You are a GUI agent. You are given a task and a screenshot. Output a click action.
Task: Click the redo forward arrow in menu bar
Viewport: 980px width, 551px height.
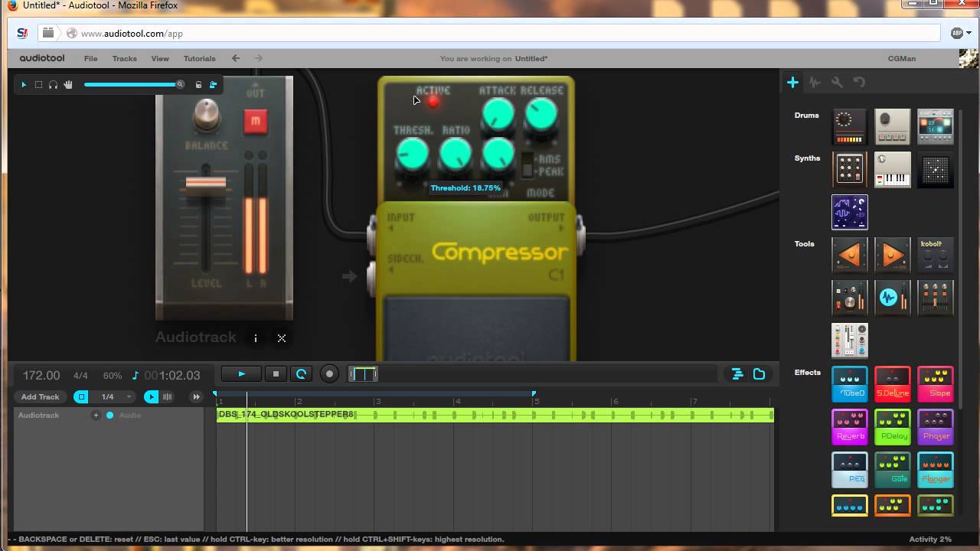pyautogui.click(x=258, y=58)
